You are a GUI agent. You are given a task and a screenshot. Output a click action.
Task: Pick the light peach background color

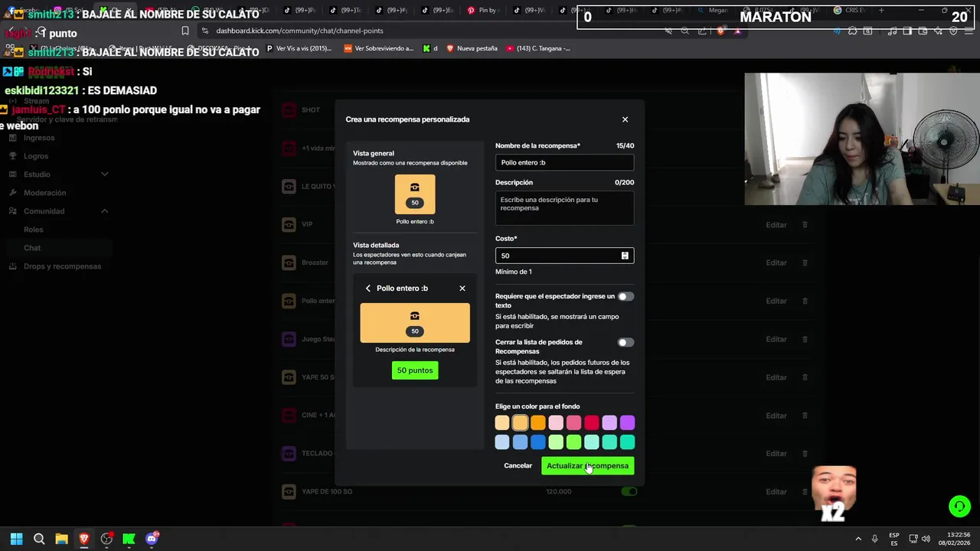pyautogui.click(x=502, y=422)
